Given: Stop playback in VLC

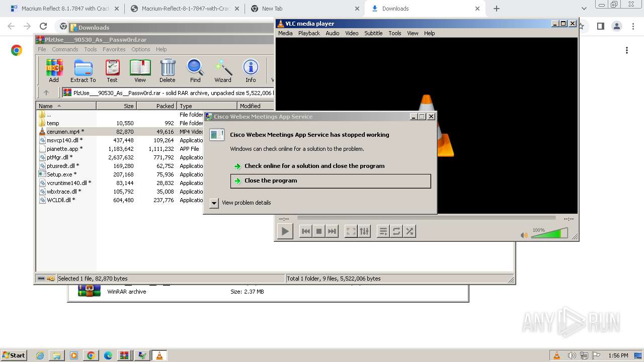Looking at the screenshot, I should tap(318, 231).
